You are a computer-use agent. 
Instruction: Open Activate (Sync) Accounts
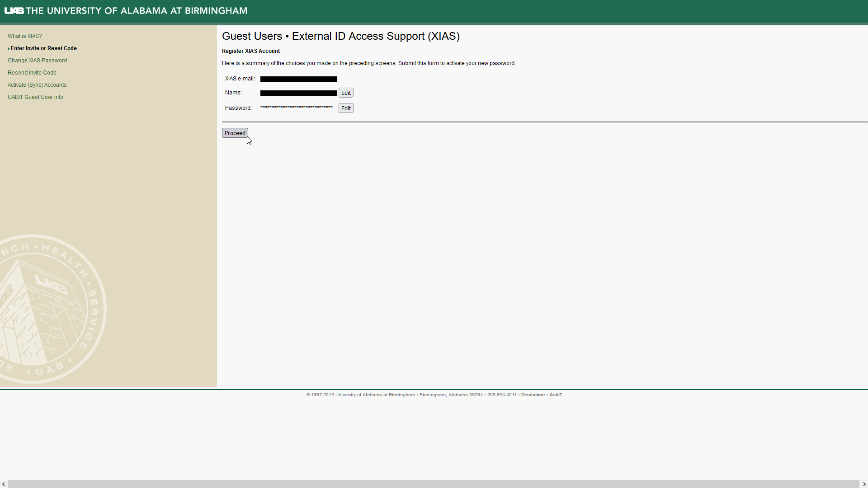[x=37, y=85]
